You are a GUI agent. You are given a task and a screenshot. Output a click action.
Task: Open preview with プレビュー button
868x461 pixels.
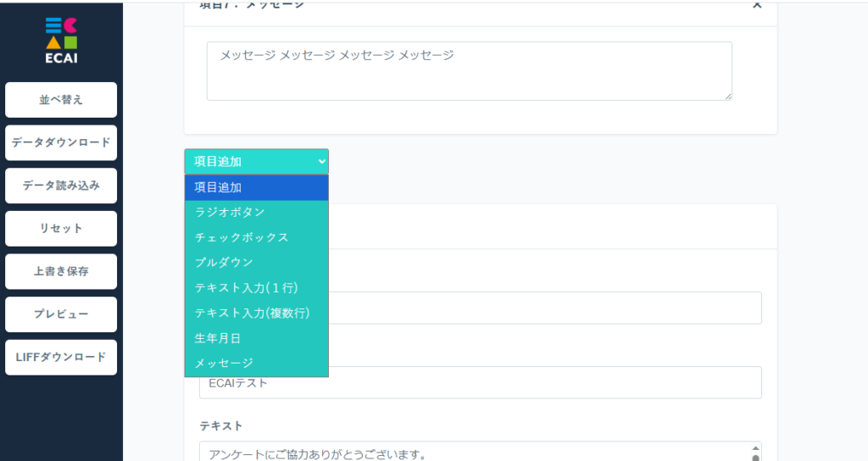61,314
